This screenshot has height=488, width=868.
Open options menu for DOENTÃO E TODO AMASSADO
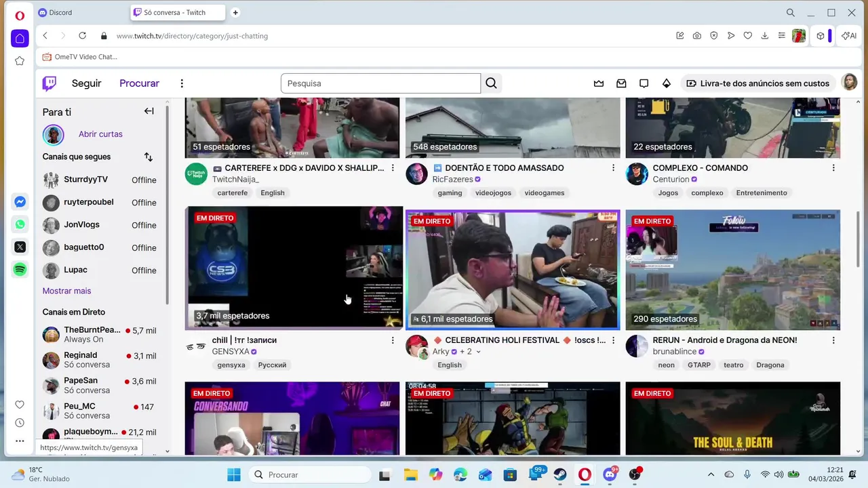pyautogui.click(x=614, y=168)
